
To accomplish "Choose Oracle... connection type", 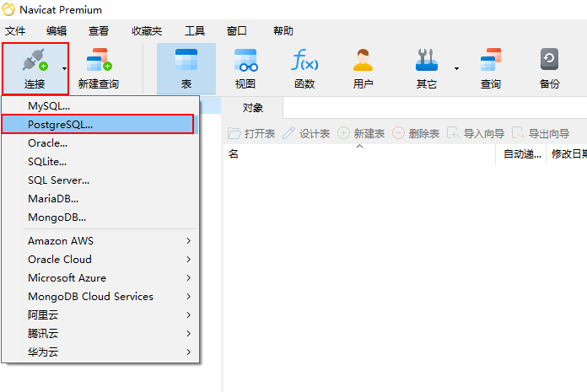I will tap(100, 142).
